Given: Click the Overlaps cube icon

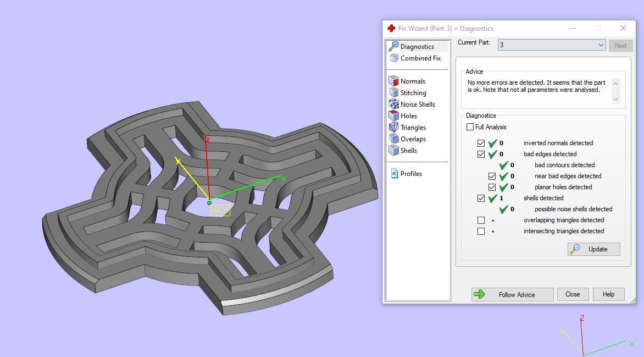Looking at the screenshot, I should [x=393, y=139].
